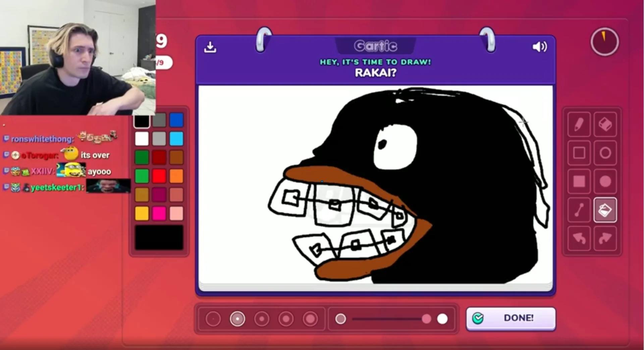Click the emote image in yeetskeeter1's message
This screenshot has width=644, height=350.
(x=108, y=186)
